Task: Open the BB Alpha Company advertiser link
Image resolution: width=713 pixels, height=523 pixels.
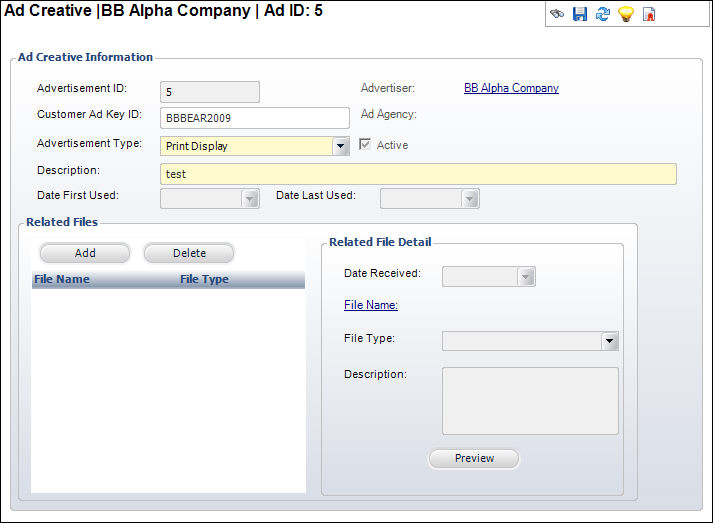Action: pos(511,88)
